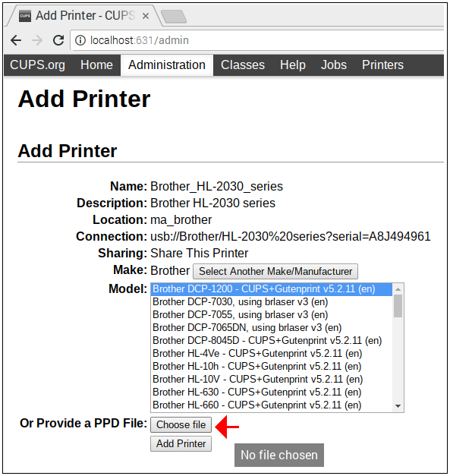
Task: Click the Add Printer button
Action: click(x=181, y=444)
